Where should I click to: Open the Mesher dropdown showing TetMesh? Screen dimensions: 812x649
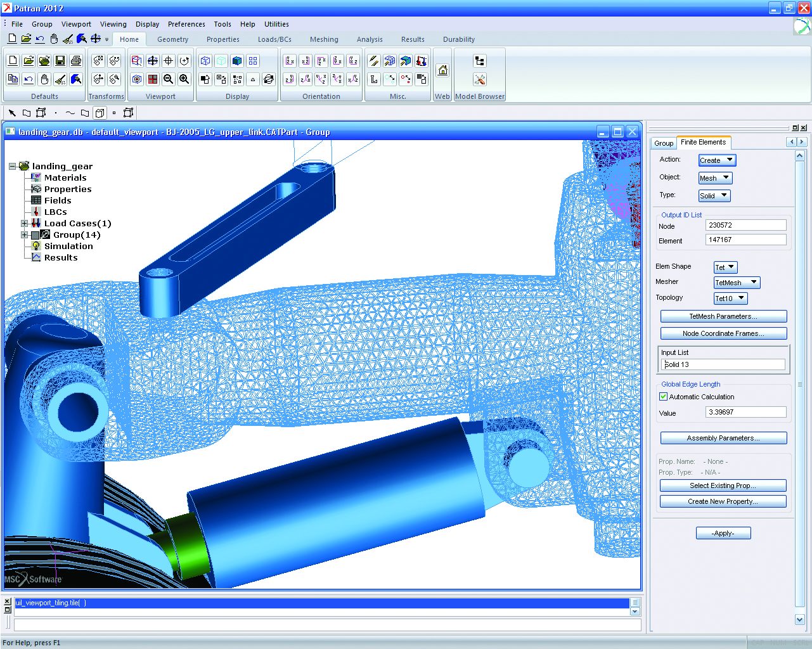tap(737, 283)
